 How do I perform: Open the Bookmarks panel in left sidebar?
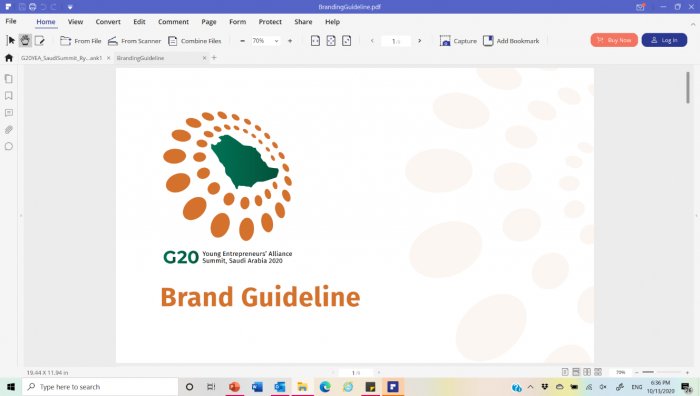[8, 96]
